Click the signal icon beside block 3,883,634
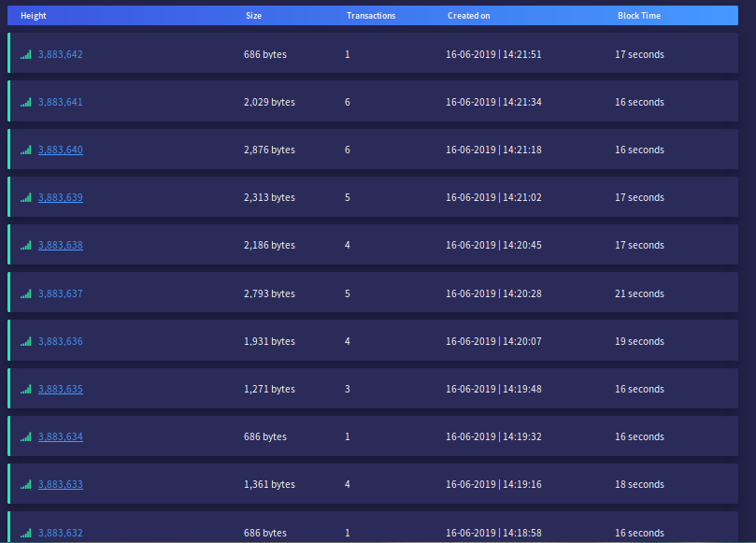Viewport: 756px width, 543px height. [26, 436]
